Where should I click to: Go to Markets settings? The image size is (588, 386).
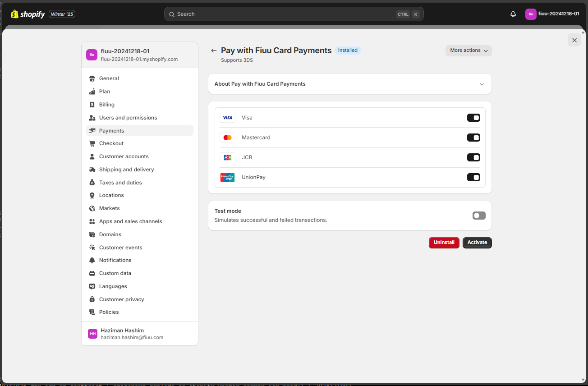coord(140,208)
